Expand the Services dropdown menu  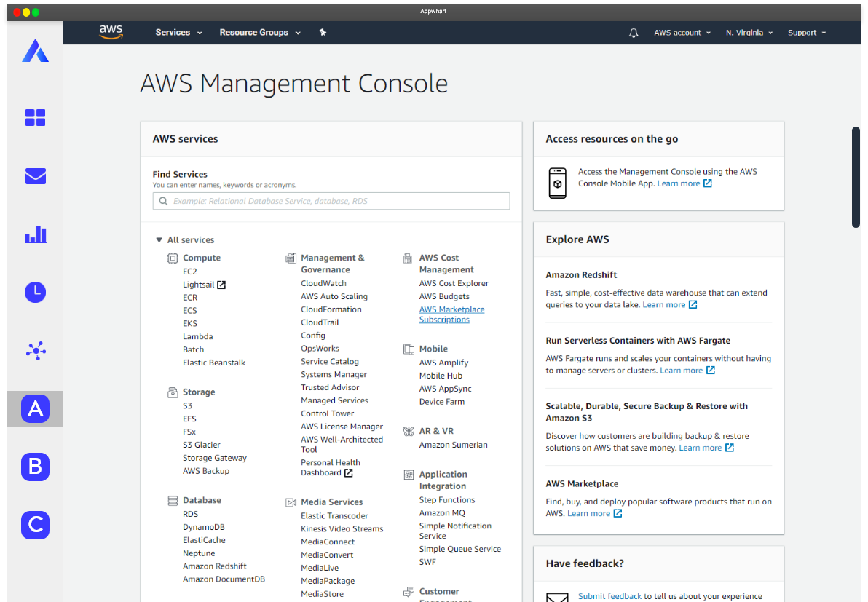178,33
